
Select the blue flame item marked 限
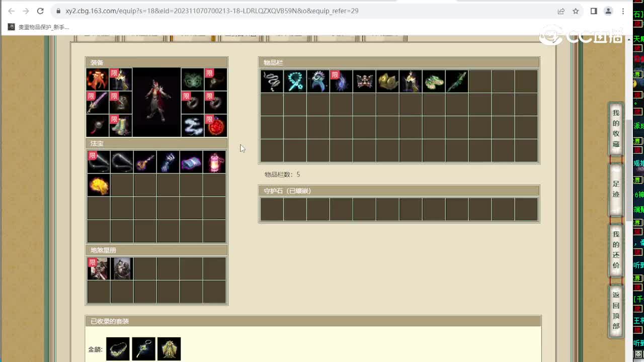(341, 81)
